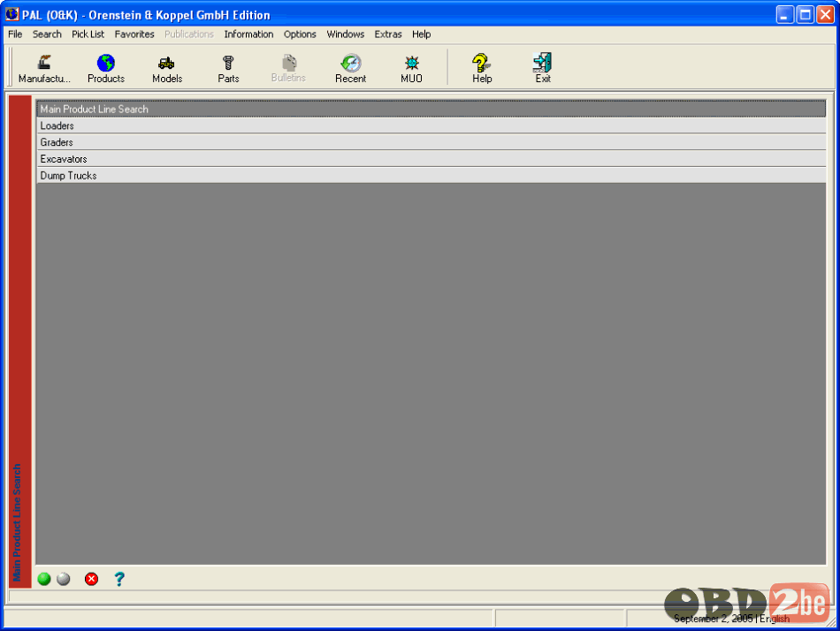Select the Loaders product line
The height and width of the screenshot is (631, 840).
(x=431, y=125)
